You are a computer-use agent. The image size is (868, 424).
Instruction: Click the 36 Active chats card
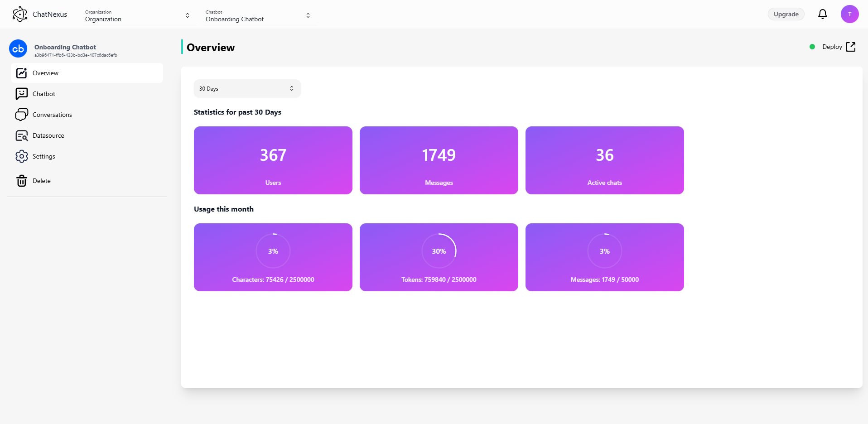pos(604,160)
